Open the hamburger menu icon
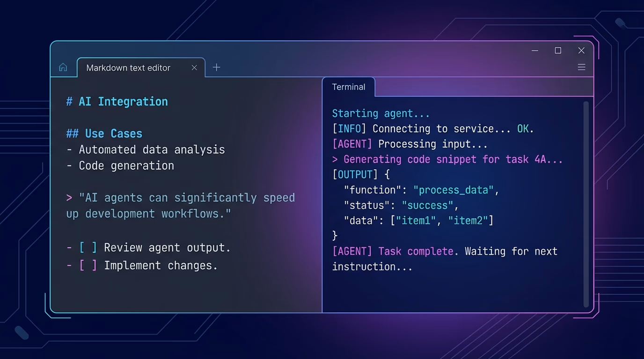 pyautogui.click(x=581, y=67)
